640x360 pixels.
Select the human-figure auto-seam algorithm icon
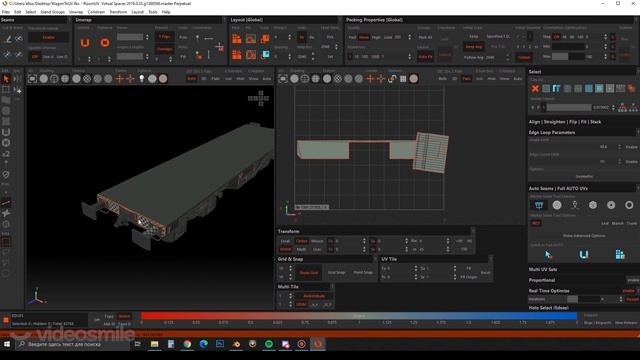575,205
